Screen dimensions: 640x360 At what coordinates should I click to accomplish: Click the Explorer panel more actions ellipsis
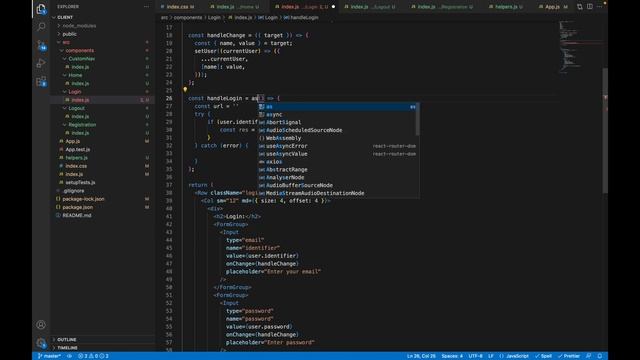[146, 7]
